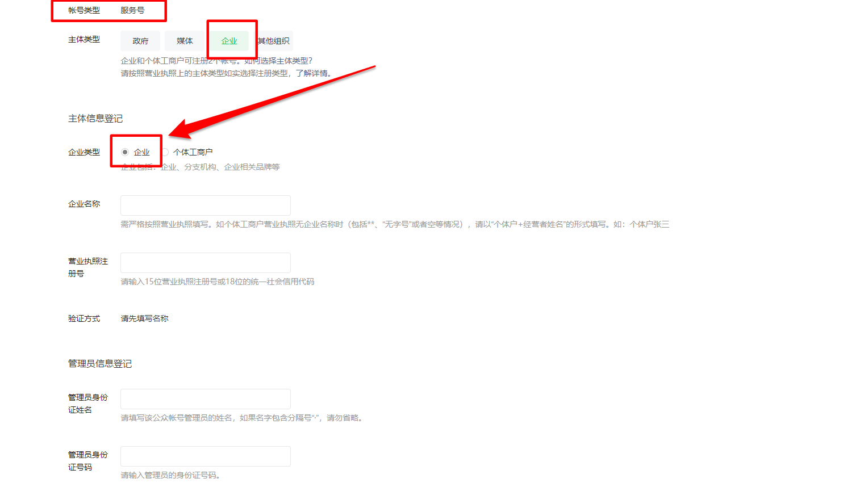The width and height of the screenshot is (868, 487).
Task: Open the 如何选择主体类型? help link
Action: 278,61
